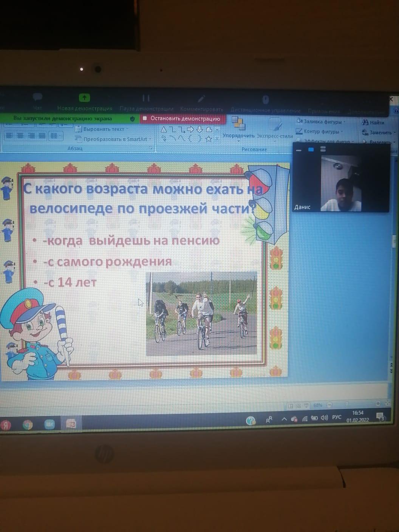This screenshot has height=532, width=399.
Task: Select the triangle shape in shapes gallery
Action: coord(163,130)
